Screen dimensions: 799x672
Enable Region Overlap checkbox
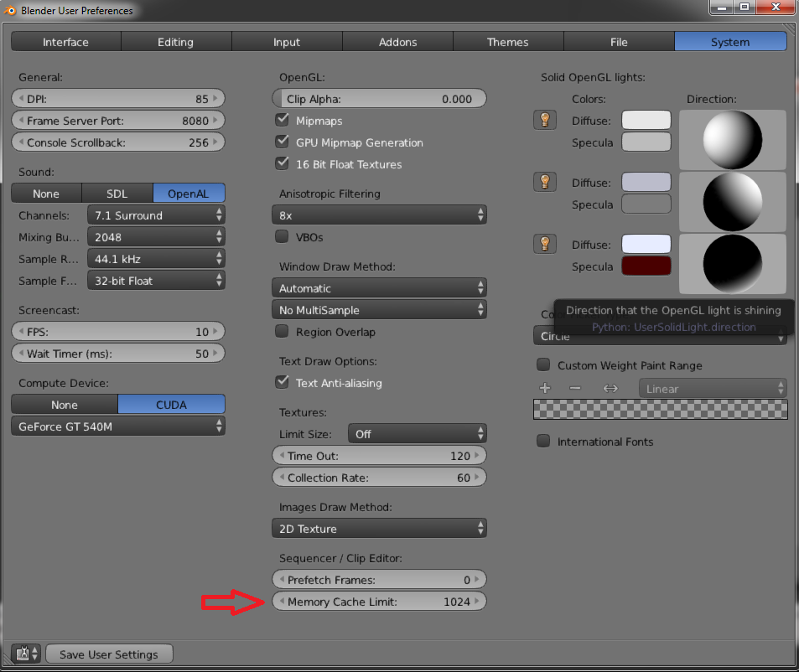[282, 332]
